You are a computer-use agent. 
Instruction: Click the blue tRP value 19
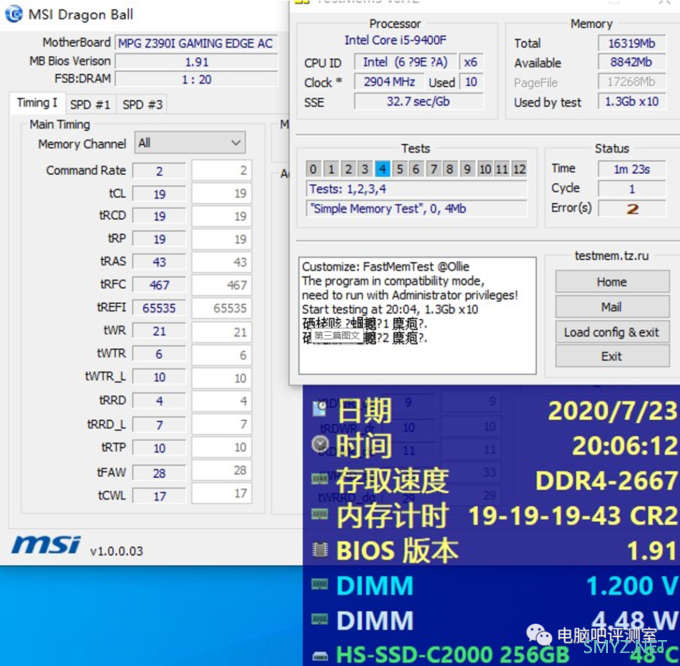pos(159,239)
